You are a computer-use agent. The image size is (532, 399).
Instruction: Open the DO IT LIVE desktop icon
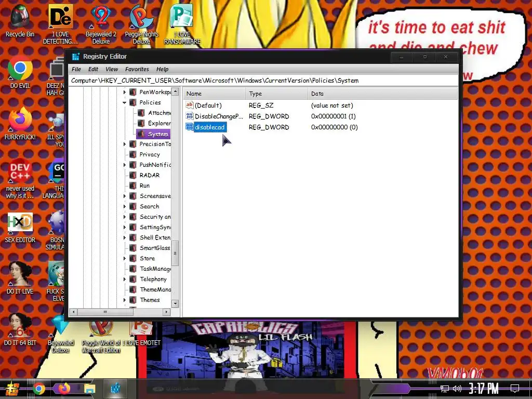(x=20, y=278)
